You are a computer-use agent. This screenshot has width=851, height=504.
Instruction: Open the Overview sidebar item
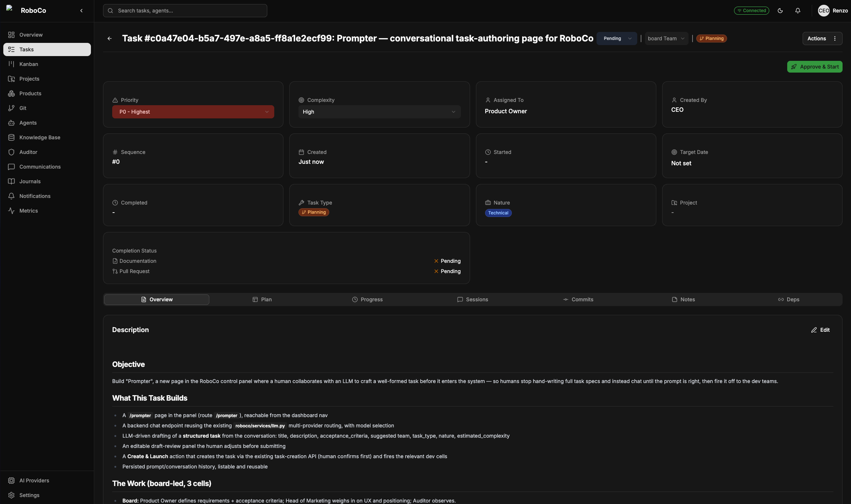pos(47,35)
